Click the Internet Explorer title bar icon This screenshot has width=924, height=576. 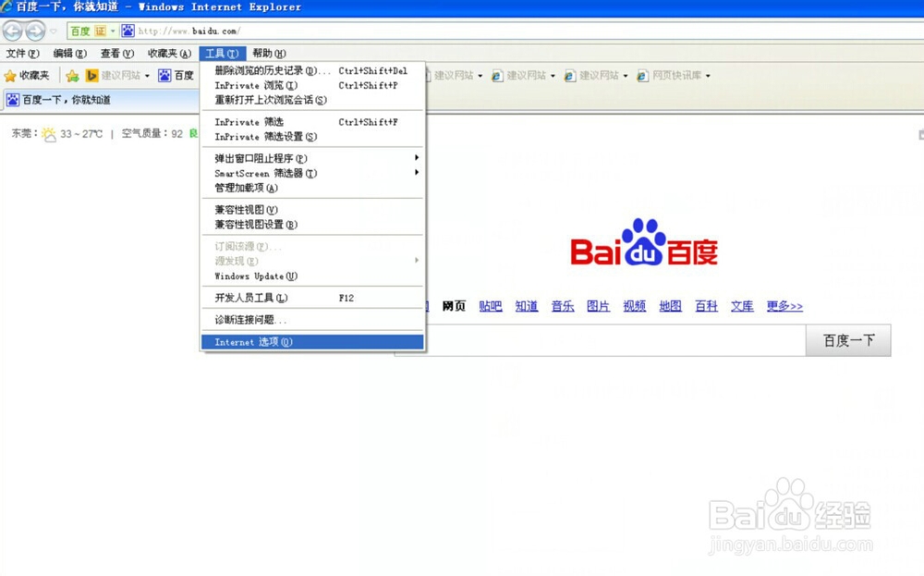click(6, 6)
